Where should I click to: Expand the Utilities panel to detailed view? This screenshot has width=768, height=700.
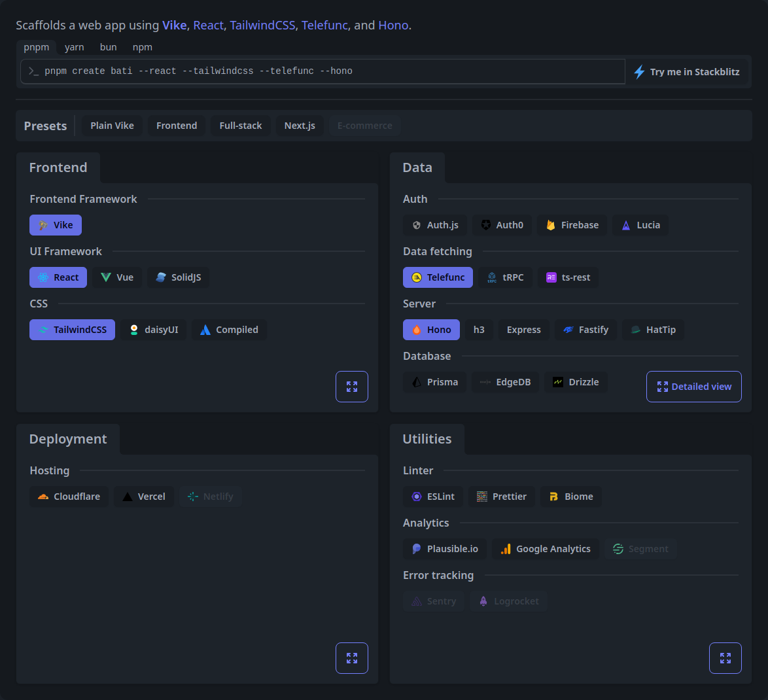pos(725,658)
